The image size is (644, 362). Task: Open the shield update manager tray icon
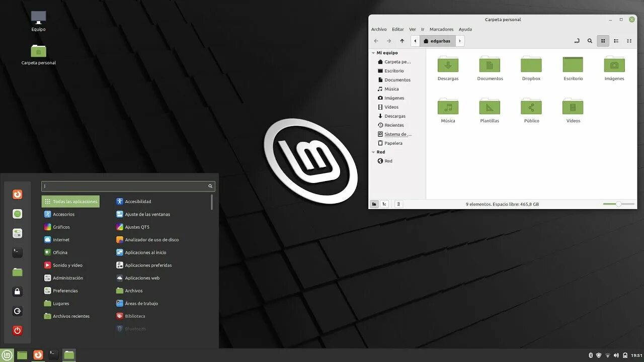pos(599,355)
